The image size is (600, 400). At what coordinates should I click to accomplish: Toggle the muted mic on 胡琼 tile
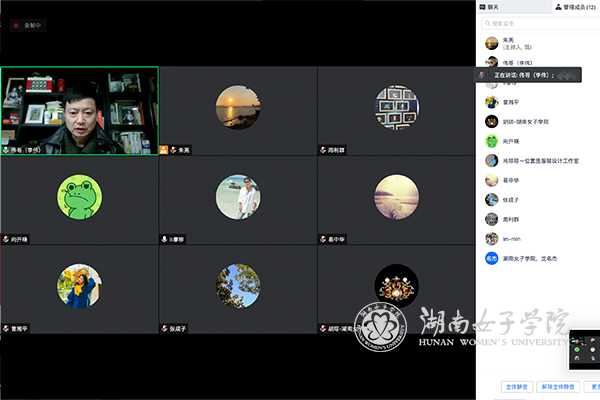pyautogui.click(x=323, y=328)
